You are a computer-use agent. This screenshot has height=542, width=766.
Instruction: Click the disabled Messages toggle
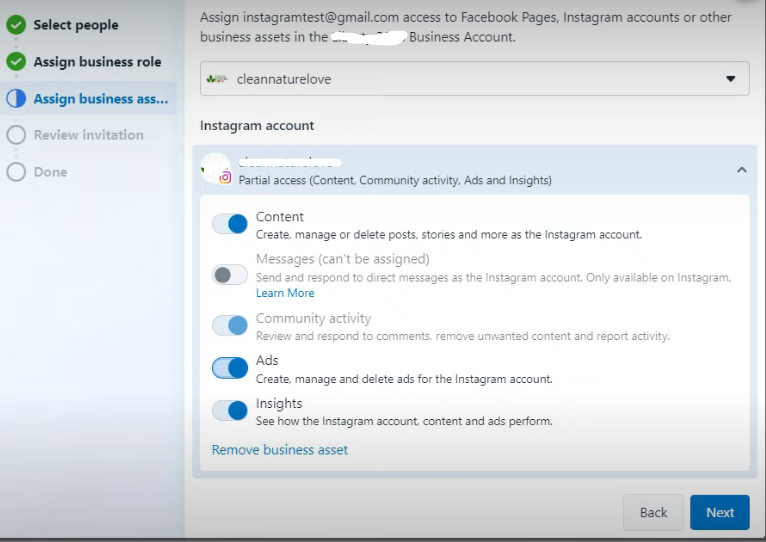pyautogui.click(x=230, y=275)
